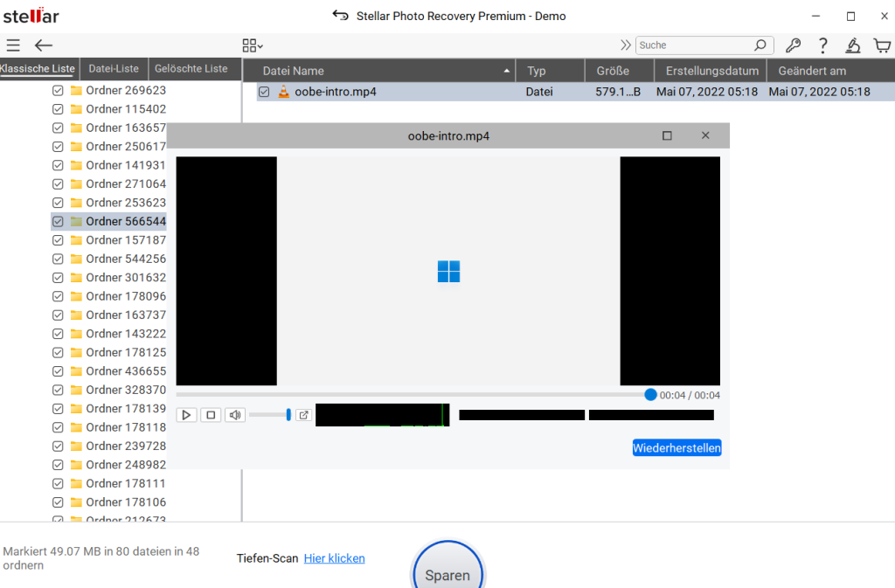Toggle checkbox for Ordner 269623
The width and height of the screenshot is (895, 588).
58,90
